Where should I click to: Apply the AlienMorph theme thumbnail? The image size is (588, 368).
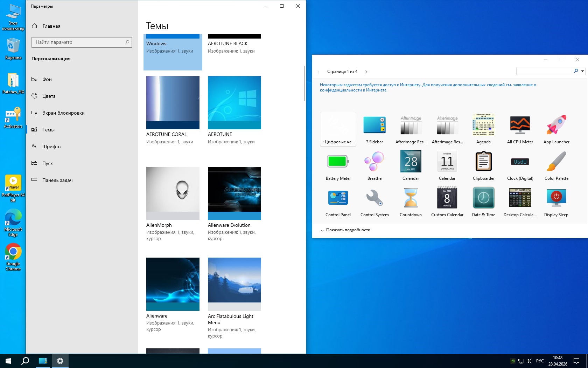coord(173,193)
